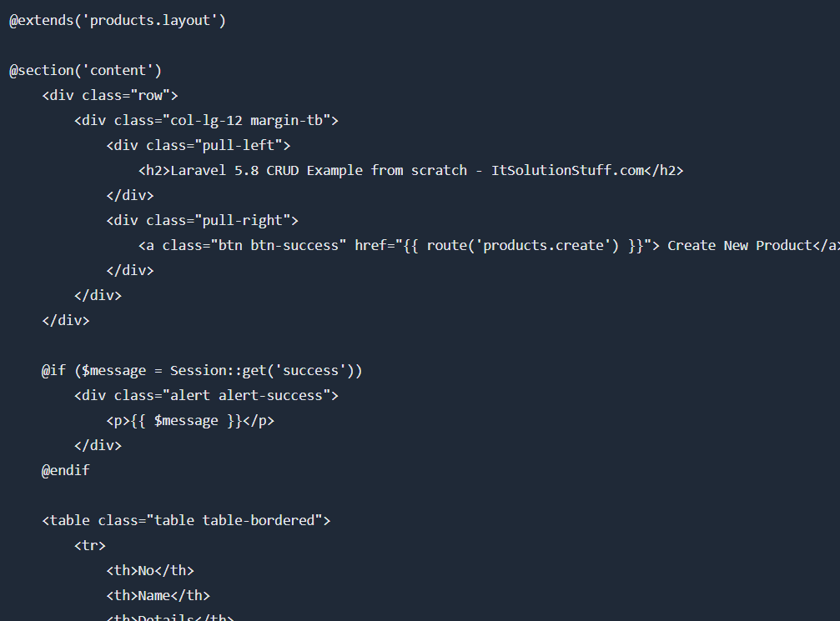Click the pull-left div tag
This screenshot has width=840, height=621.
pyautogui.click(x=199, y=145)
